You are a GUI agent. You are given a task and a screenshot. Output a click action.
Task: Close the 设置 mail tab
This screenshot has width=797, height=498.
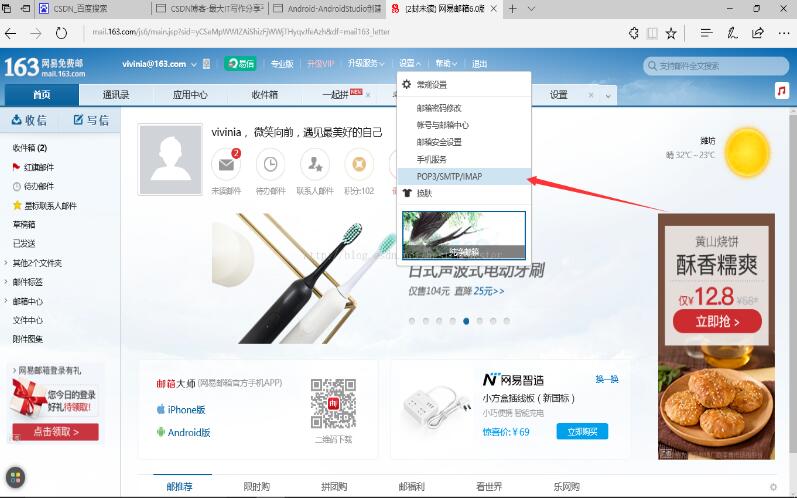tap(591, 95)
